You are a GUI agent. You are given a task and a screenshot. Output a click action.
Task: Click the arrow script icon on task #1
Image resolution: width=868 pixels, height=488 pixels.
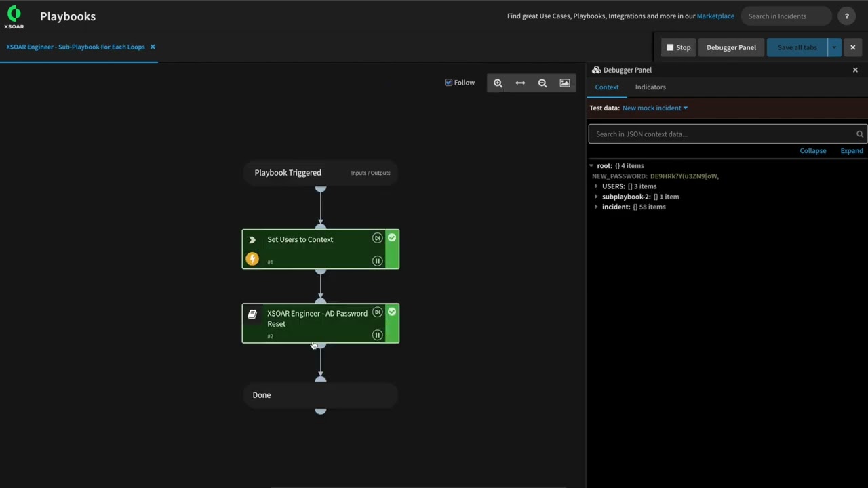coord(252,239)
